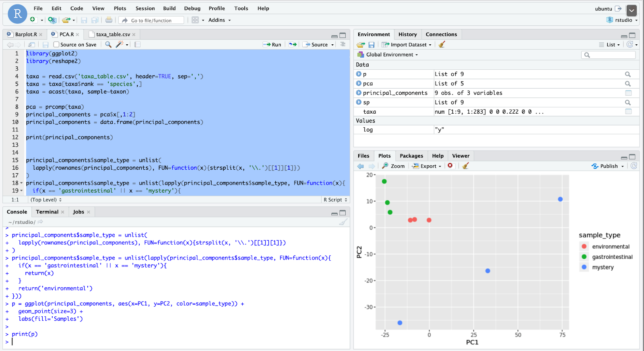
Task: Click in the Go to file/function field
Action: pos(151,20)
